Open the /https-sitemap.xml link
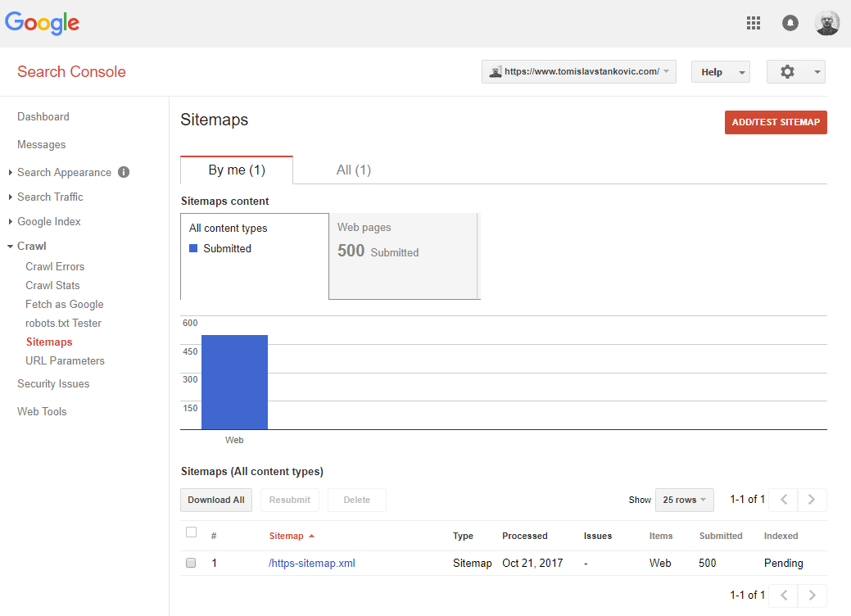851x616 pixels. coord(312,564)
